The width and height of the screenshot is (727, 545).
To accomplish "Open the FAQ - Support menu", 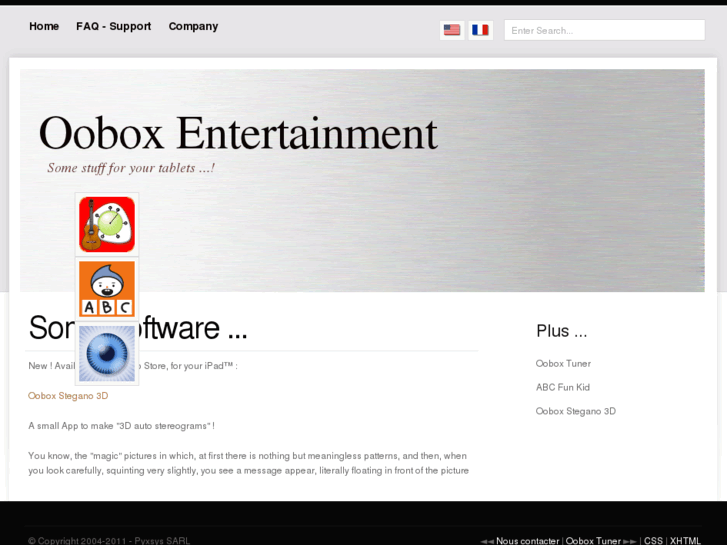I will [114, 26].
